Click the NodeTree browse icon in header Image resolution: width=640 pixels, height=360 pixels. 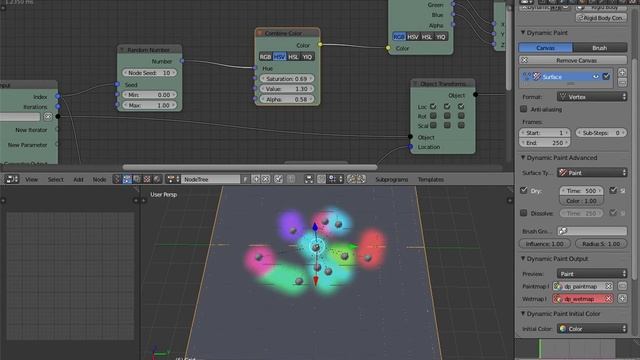(x=173, y=179)
